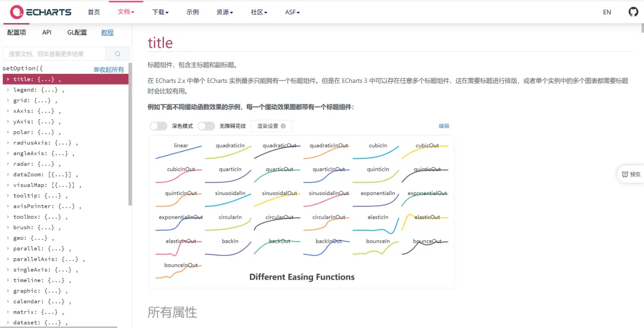The image size is (644, 328).
Task: Switch to the API tab
Action: pyautogui.click(x=47, y=33)
